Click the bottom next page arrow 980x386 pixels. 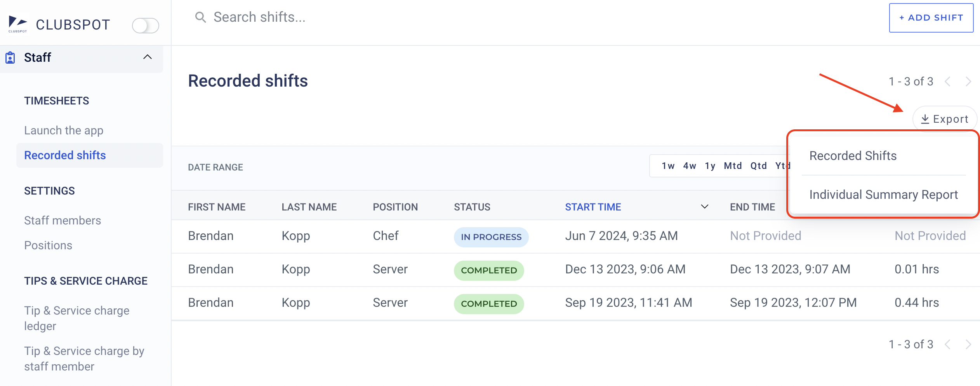(968, 344)
